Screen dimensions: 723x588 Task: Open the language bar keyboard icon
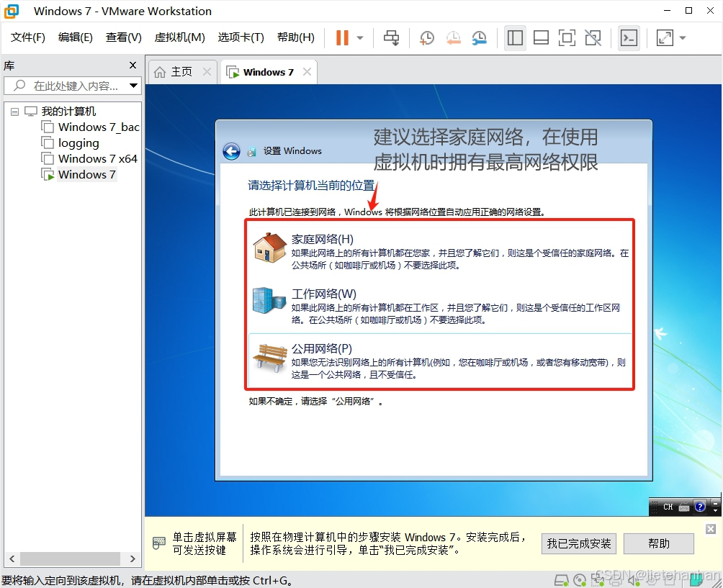(684, 507)
